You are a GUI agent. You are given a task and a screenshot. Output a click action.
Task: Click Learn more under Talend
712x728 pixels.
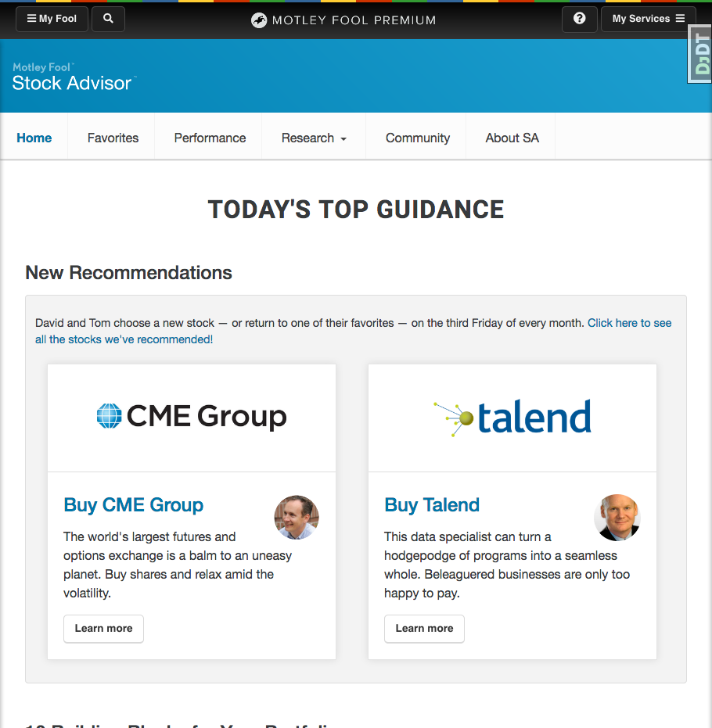pos(424,629)
